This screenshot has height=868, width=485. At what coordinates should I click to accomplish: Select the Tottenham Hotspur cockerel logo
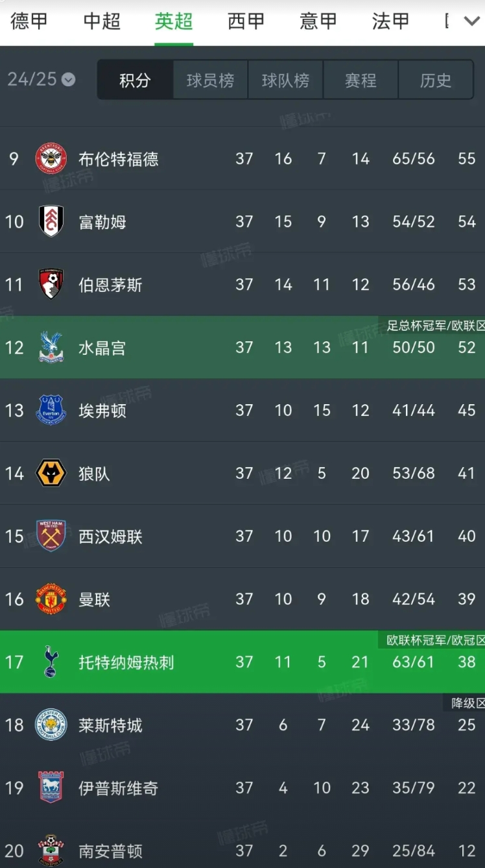(51, 662)
